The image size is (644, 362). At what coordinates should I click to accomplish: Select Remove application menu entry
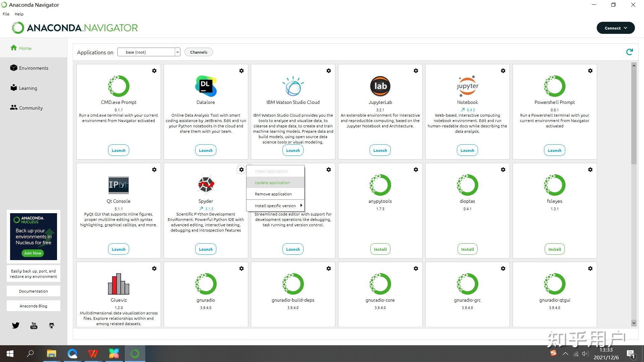(x=273, y=194)
